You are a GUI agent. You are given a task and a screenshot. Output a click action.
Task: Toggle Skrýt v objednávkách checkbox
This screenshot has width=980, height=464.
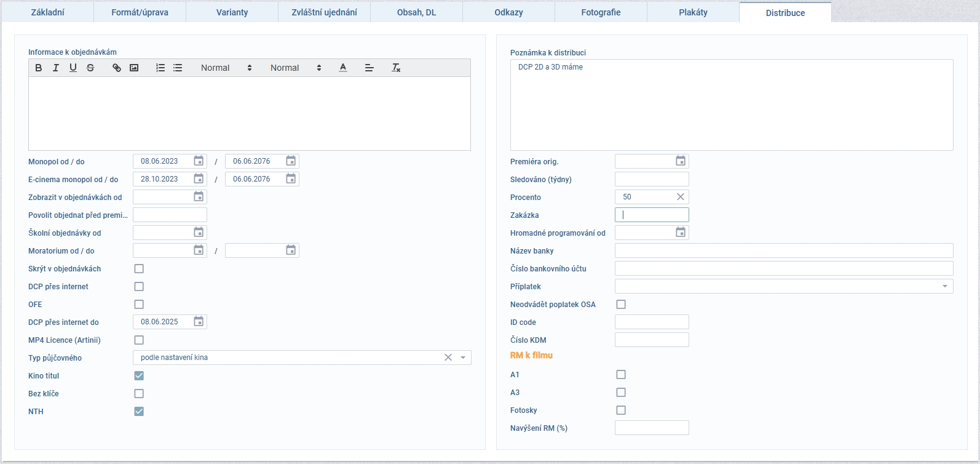click(139, 269)
